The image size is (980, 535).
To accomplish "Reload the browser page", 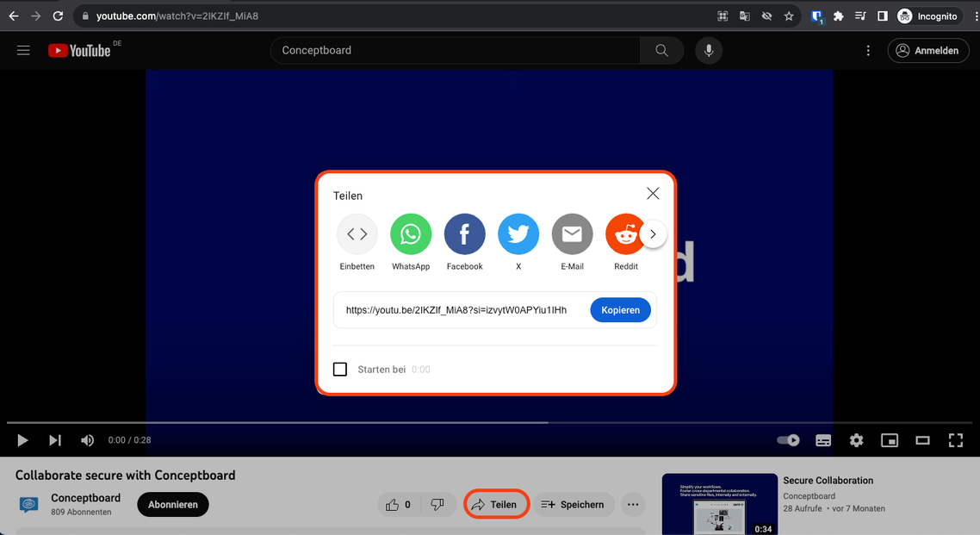I will tap(58, 16).
